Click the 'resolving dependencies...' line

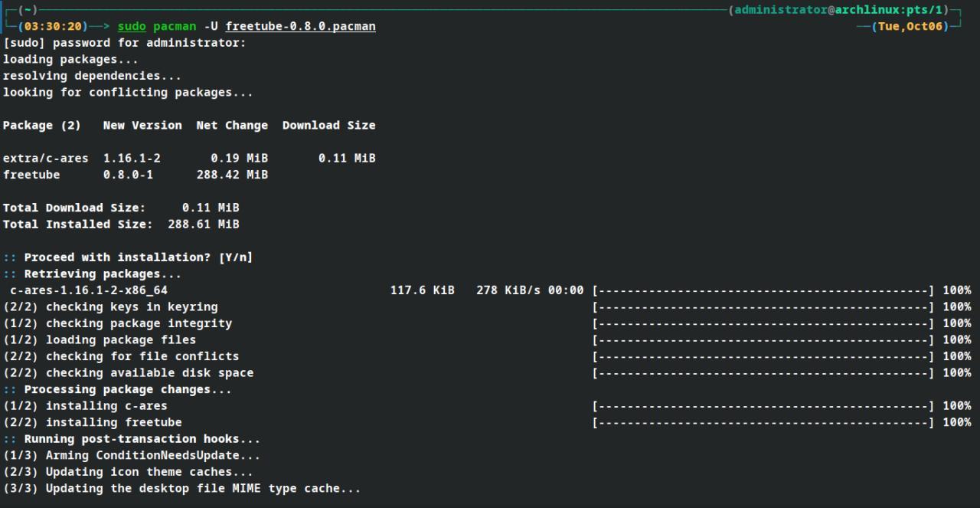coord(93,76)
